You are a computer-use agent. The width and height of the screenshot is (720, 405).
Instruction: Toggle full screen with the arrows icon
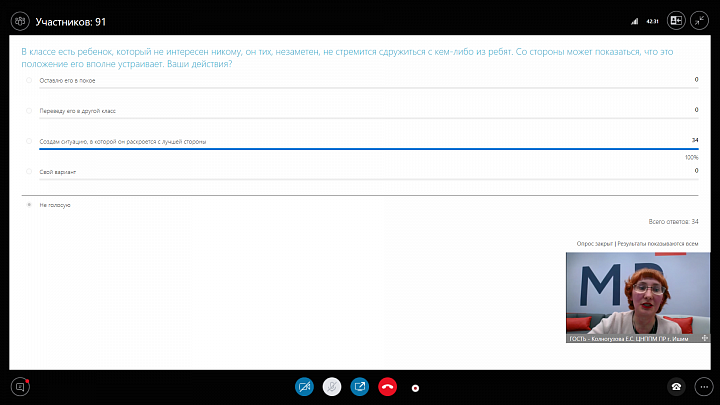pos(701,19)
